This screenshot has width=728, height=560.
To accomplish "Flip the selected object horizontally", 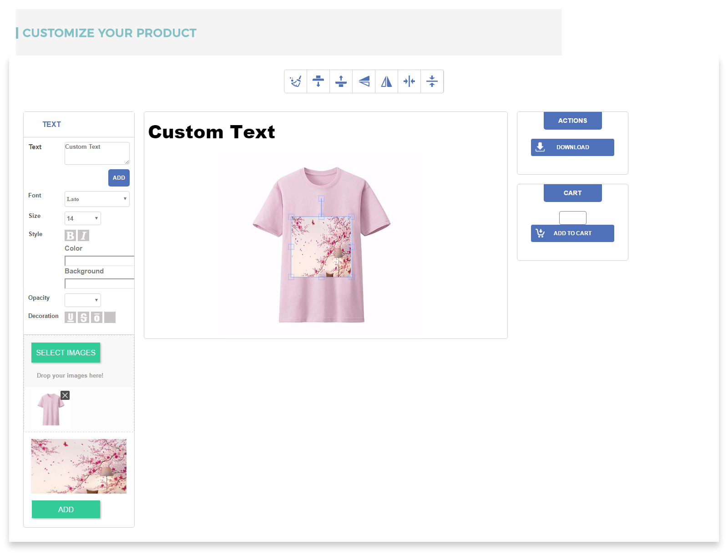I will pyautogui.click(x=387, y=81).
